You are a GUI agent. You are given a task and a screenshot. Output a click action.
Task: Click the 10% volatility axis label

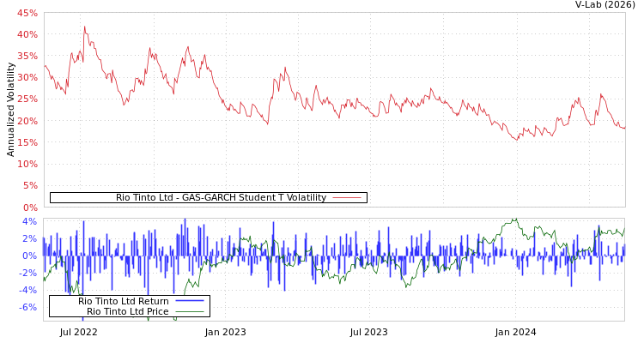[x=27, y=164]
